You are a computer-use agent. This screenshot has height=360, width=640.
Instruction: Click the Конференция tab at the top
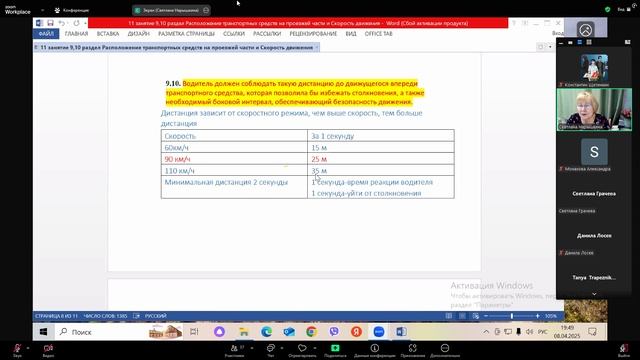click(x=72, y=10)
